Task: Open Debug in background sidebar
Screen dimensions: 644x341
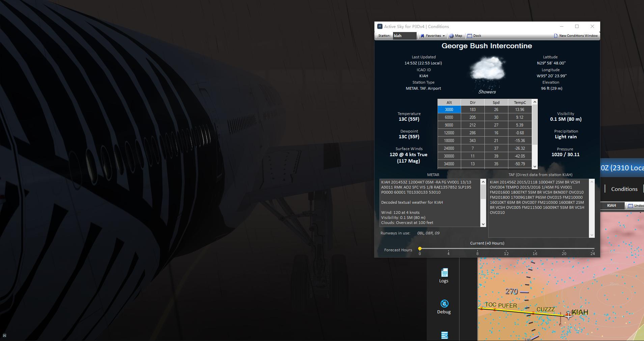Action: 444,307
